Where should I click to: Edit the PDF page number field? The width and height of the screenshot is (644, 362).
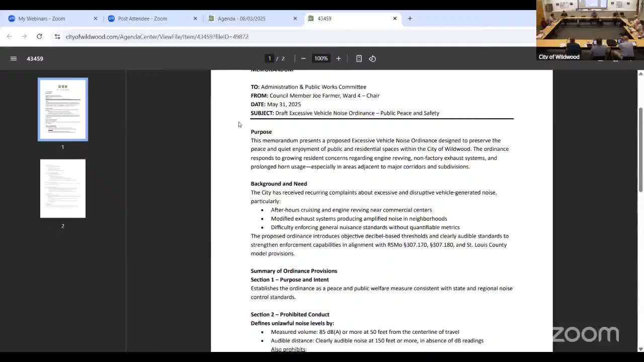270,58
